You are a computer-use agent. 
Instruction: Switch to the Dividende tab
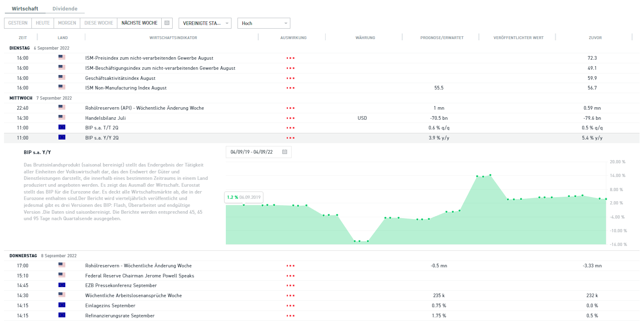[x=65, y=8]
